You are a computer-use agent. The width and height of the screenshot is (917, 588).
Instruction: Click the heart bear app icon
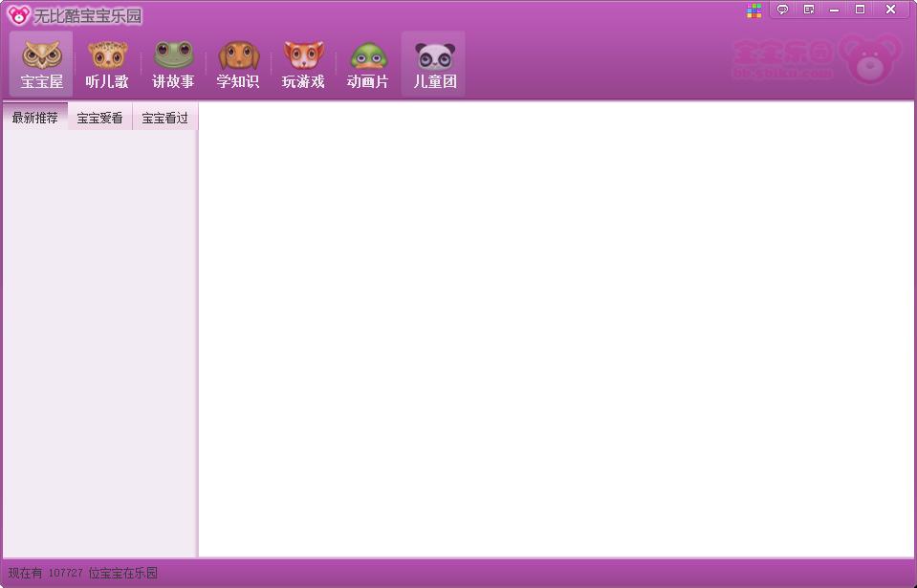[x=18, y=15]
